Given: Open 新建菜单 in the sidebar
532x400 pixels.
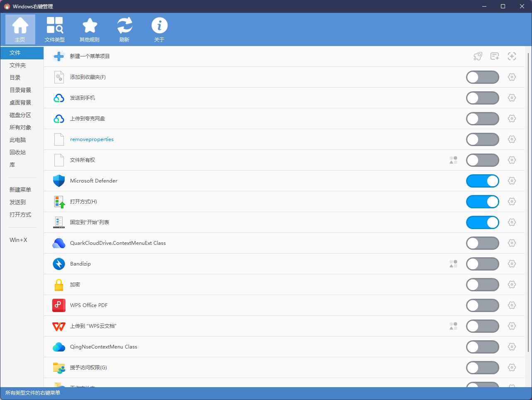Looking at the screenshot, I should click(22, 190).
